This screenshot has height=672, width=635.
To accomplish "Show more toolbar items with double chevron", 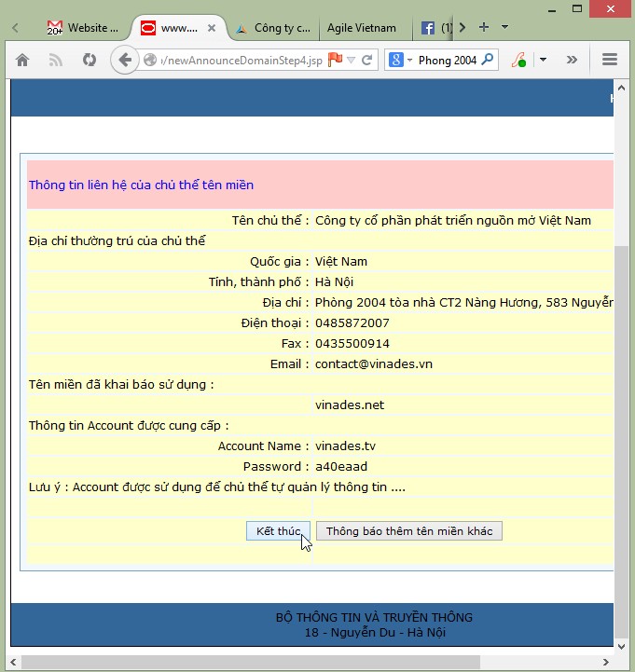I will pyautogui.click(x=572, y=60).
